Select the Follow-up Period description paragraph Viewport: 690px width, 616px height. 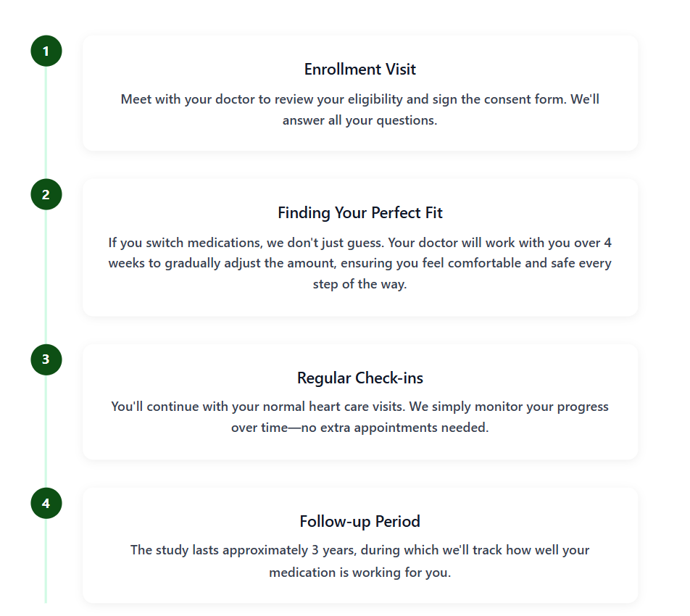click(360, 560)
